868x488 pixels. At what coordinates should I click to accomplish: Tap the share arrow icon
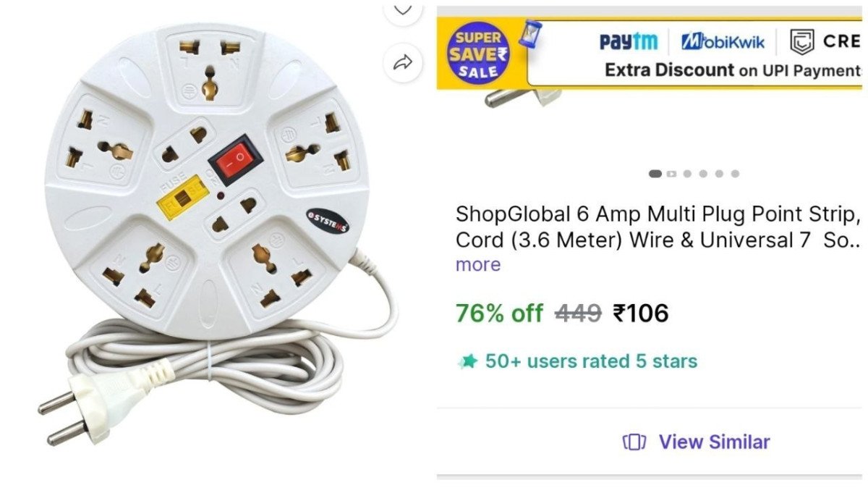[403, 62]
